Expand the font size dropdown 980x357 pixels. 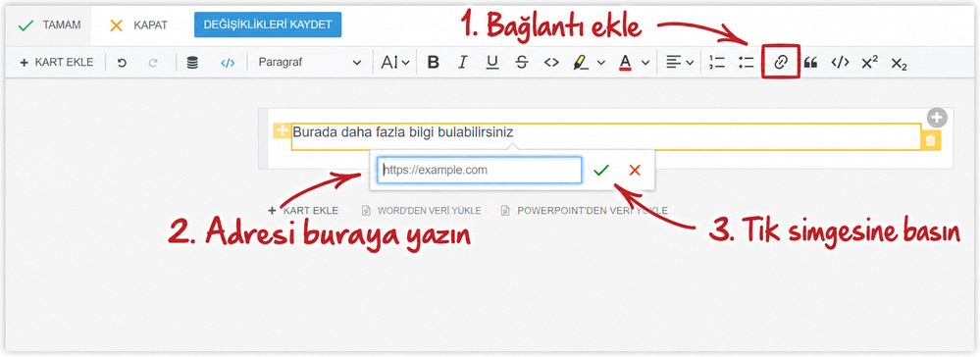pos(395,63)
